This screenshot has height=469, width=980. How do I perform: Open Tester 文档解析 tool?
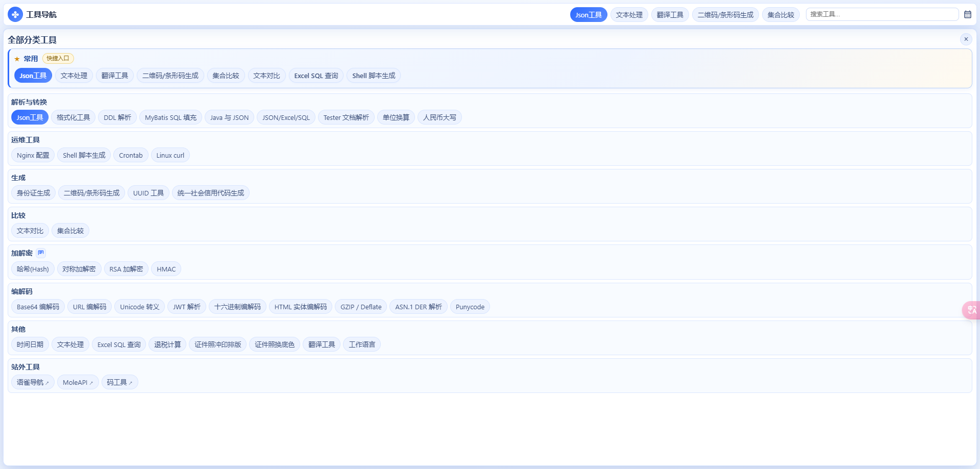tap(346, 117)
